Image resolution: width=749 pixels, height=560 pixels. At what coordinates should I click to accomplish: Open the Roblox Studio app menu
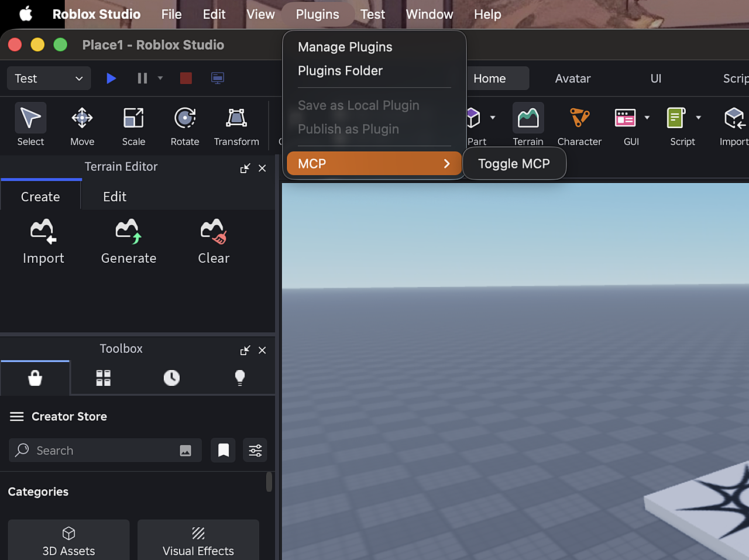[97, 14]
